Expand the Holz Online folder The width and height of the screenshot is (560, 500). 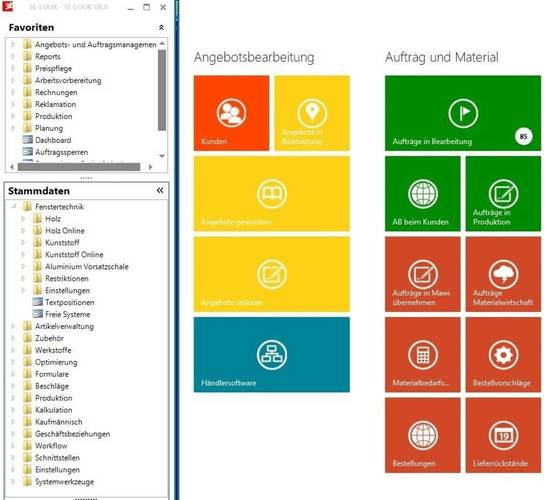23,231
